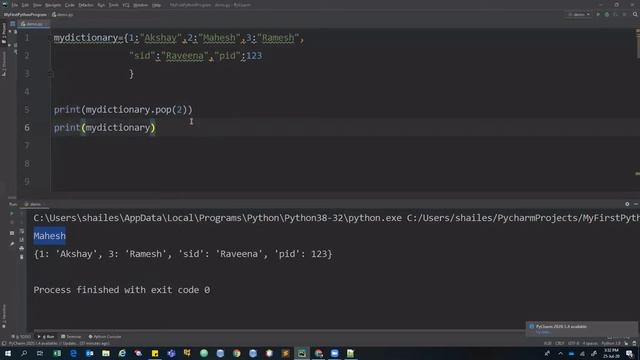Click the highlighted Mahesh output
This screenshot has width=640, height=360.
pyautogui.click(x=49, y=236)
